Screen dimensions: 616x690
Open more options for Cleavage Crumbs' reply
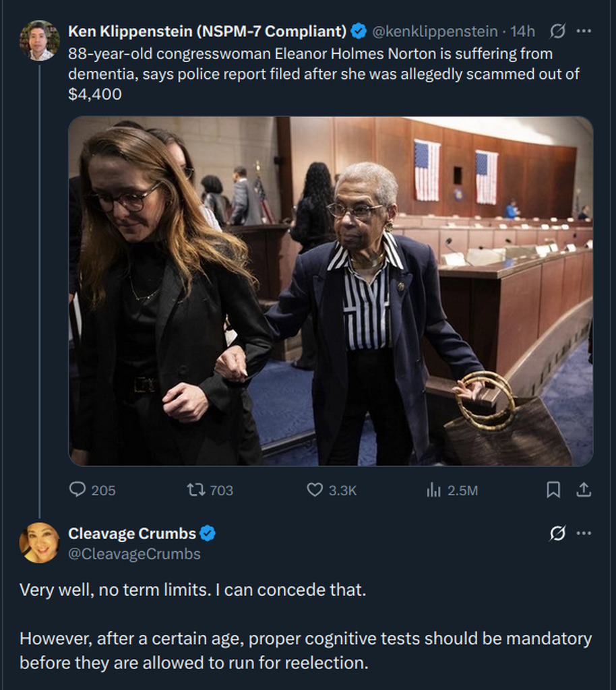[584, 534]
